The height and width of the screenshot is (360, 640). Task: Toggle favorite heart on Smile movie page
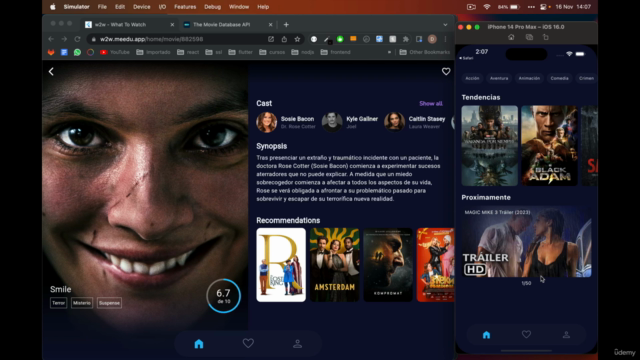point(446,71)
